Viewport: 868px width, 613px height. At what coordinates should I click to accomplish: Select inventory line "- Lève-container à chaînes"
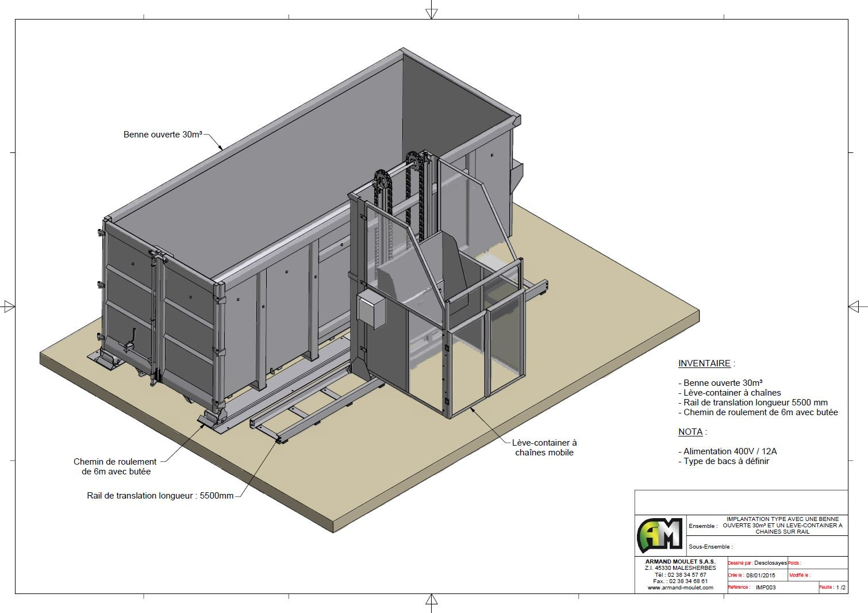tap(729, 393)
